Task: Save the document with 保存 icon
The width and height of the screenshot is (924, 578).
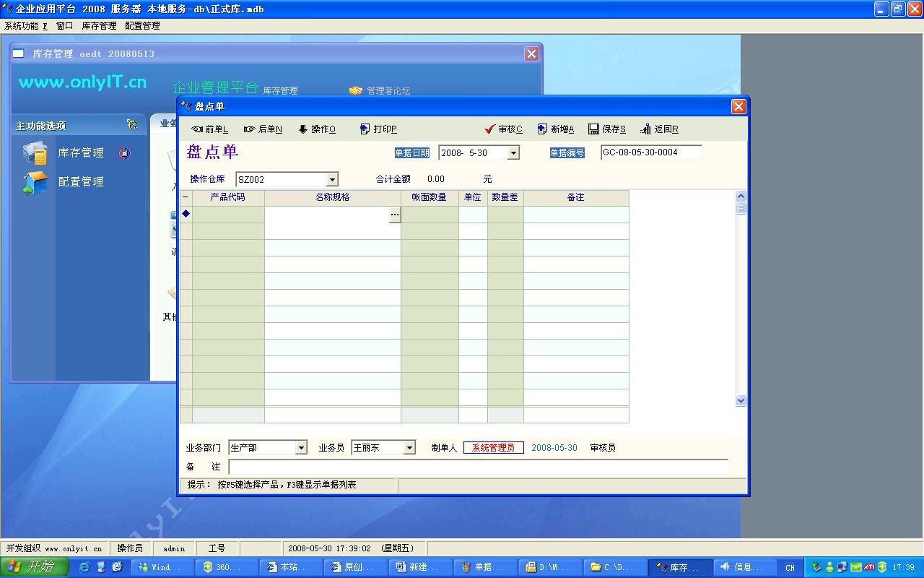Action: click(594, 129)
